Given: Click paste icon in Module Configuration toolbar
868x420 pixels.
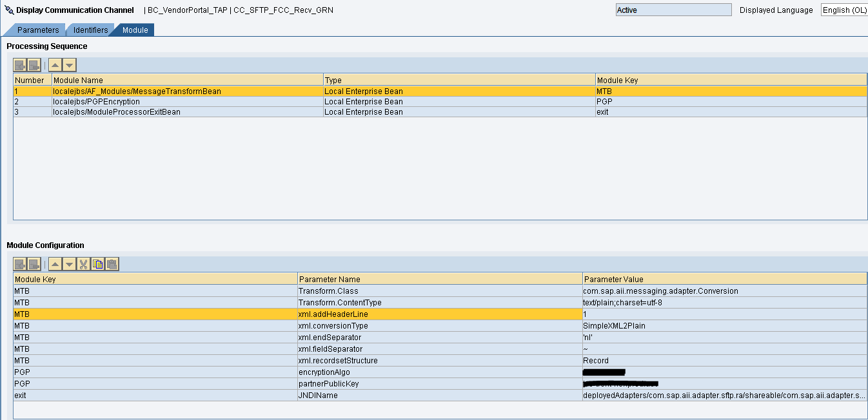Looking at the screenshot, I should coord(112,264).
